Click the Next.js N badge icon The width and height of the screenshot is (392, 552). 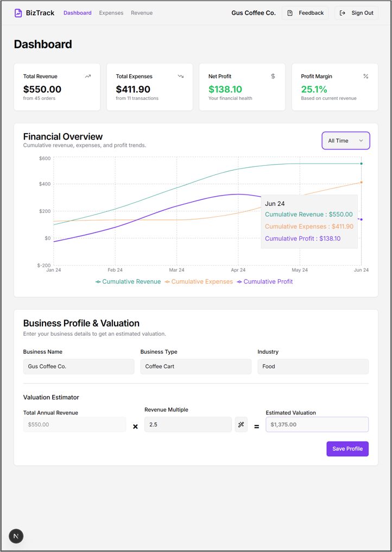(16, 536)
